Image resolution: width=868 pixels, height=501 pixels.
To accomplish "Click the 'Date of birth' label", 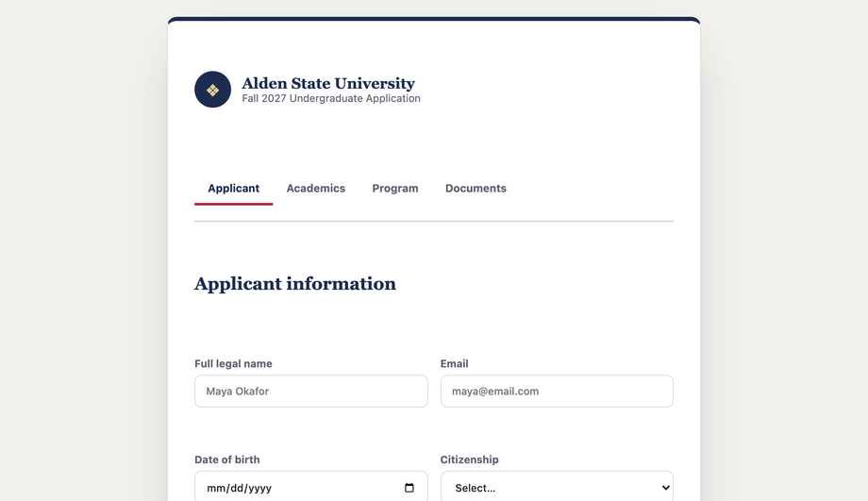I will [x=227, y=459].
